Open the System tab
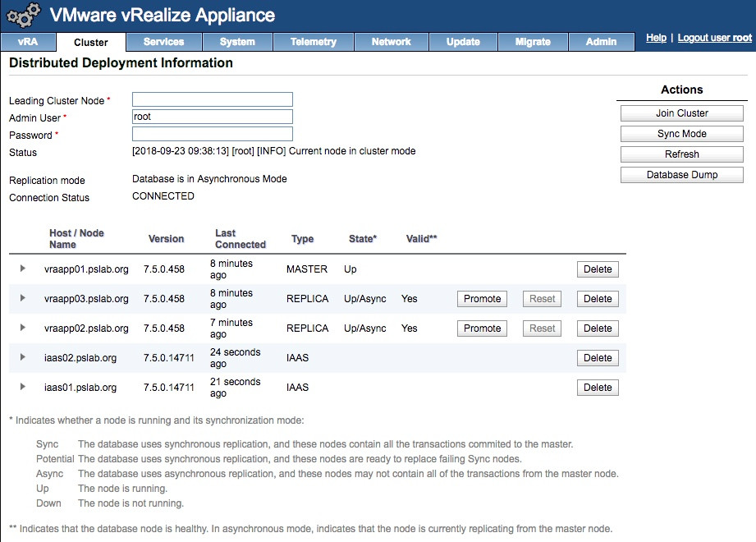756x542 pixels. (x=237, y=42)
